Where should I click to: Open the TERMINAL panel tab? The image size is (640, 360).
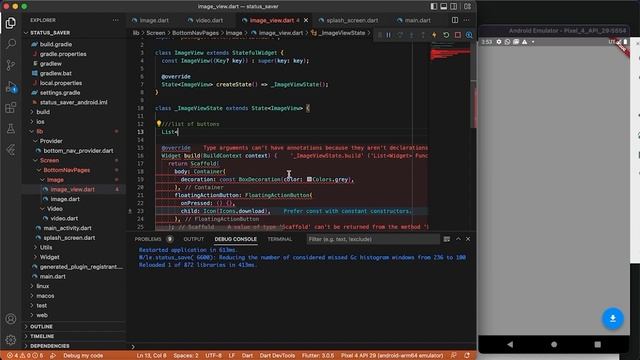280,239
